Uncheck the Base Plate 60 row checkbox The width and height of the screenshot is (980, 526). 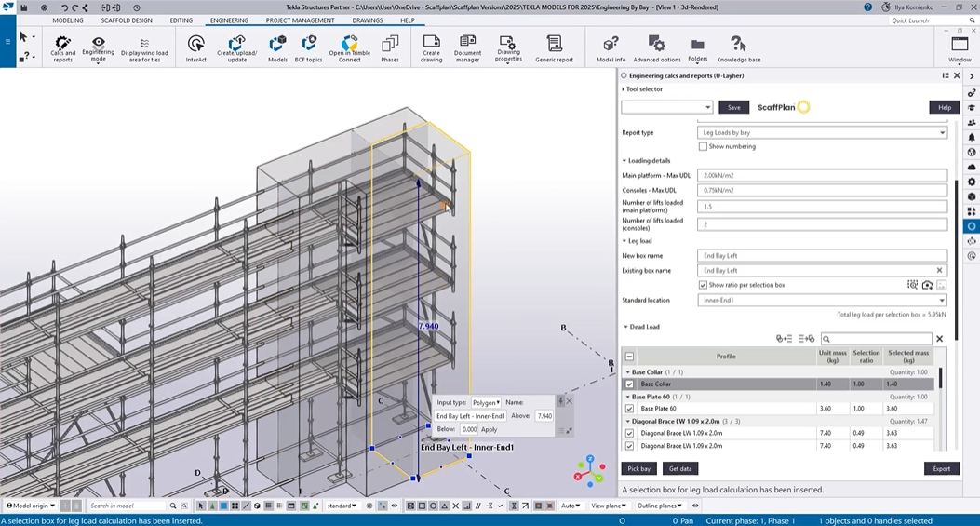tap(629, 409)
